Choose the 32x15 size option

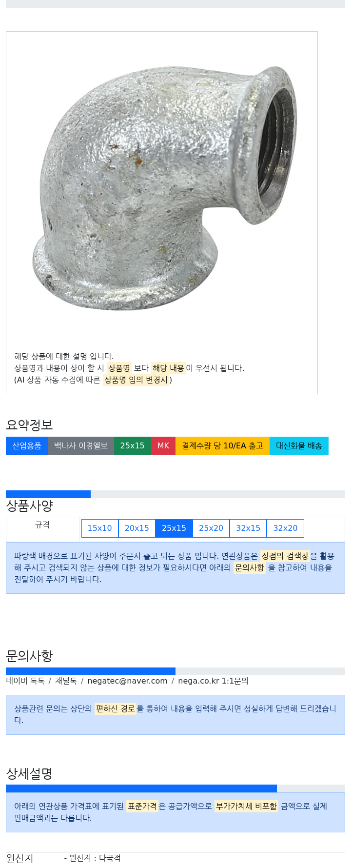pyautogui.click(x=248, y=528)
